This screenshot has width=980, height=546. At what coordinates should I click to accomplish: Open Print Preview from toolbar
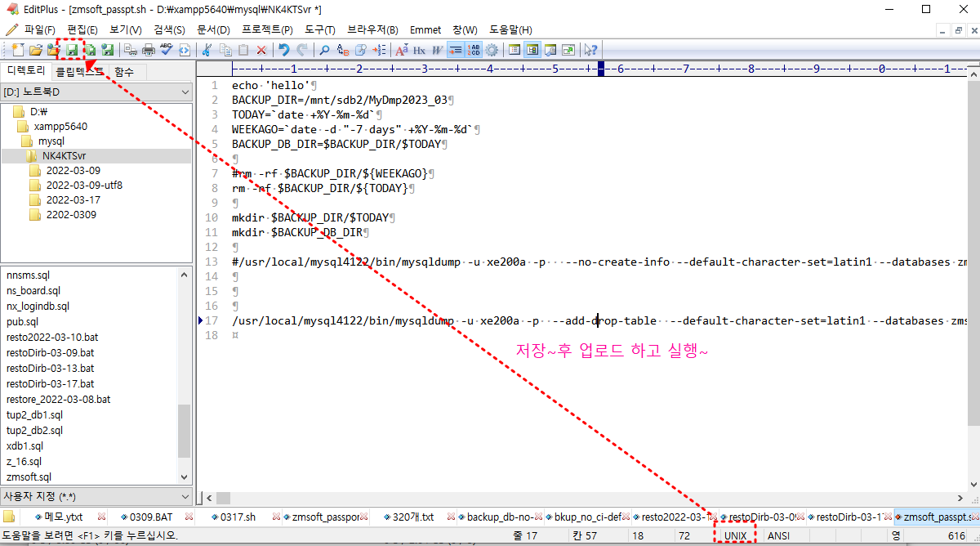[131, 50]
